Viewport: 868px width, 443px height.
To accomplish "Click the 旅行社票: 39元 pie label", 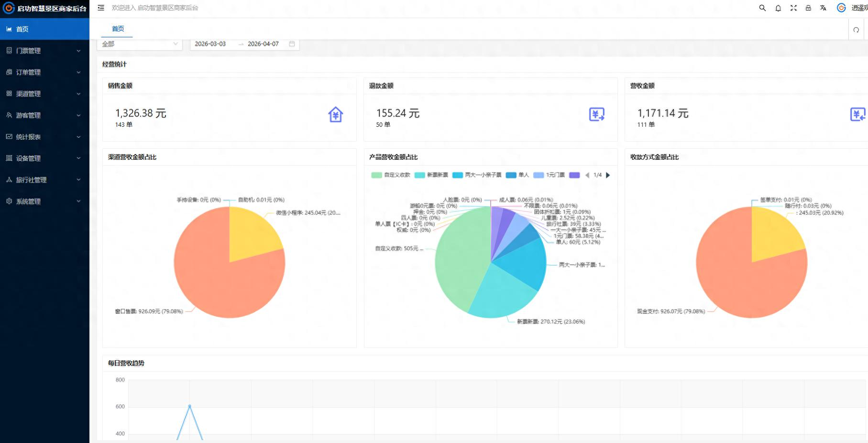I will 573,224.
